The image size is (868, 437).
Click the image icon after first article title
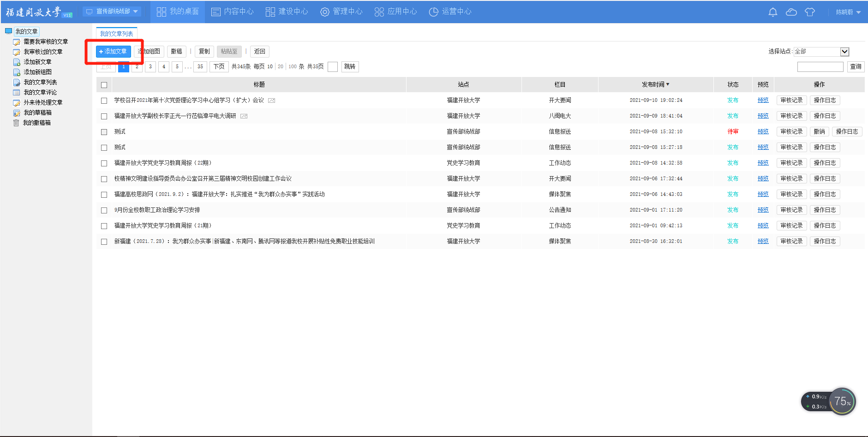coord(272,100)
